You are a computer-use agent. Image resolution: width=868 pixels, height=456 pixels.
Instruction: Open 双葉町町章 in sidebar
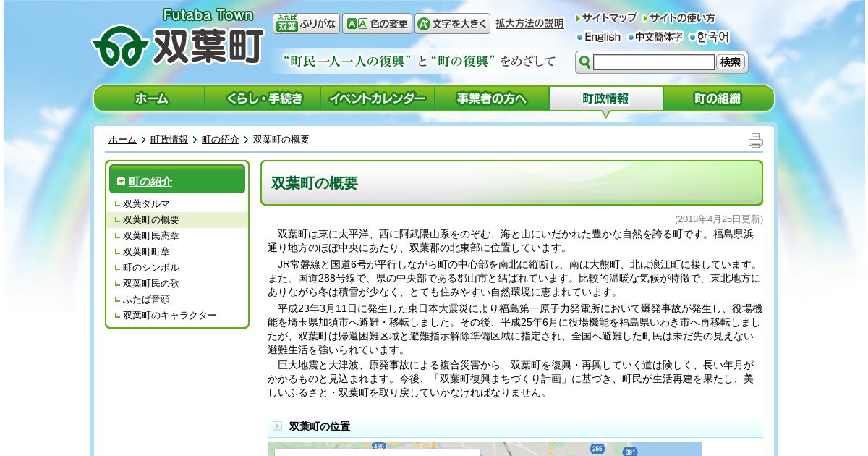(x=146, y=252)
